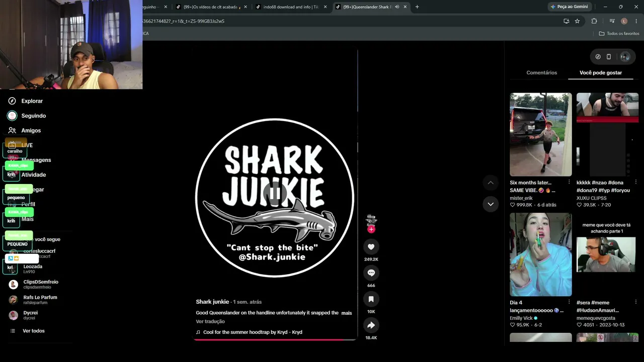
Task: Switch to the Comentários tab
Action: [x=541, y=73]
